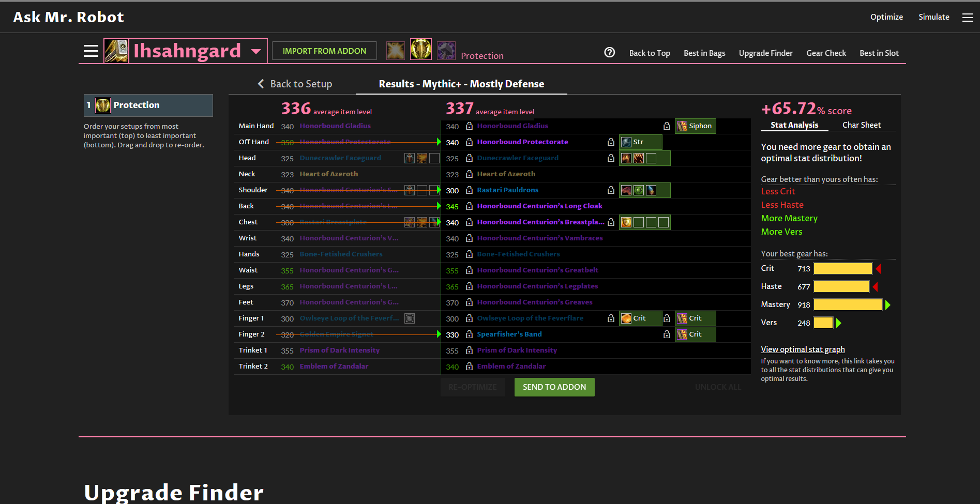Click the Str gem on Honorbound Protectorate
This screenshot has height=504, width=980.
pyautogui.click(x=640, y=142)
